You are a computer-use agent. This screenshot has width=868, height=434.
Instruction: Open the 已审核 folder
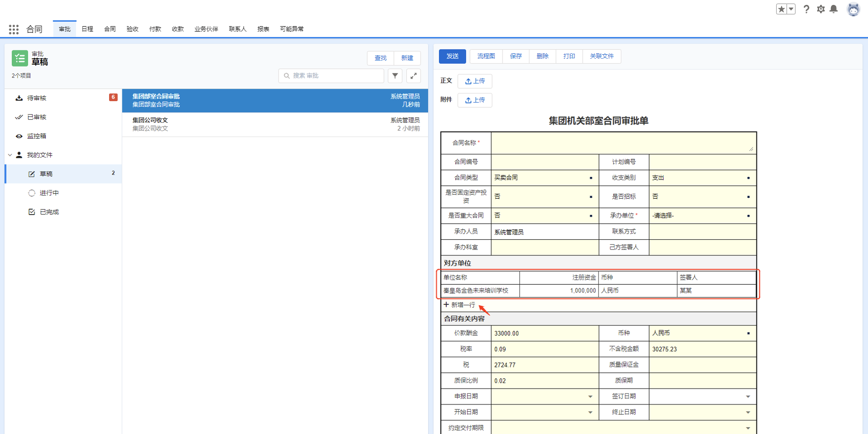(63, 117)
